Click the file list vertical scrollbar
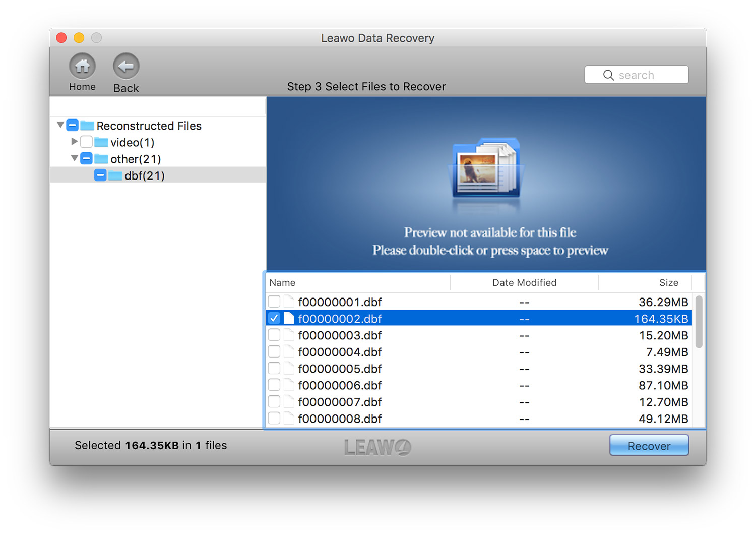756x536 pixels. [x=699, y=323]
